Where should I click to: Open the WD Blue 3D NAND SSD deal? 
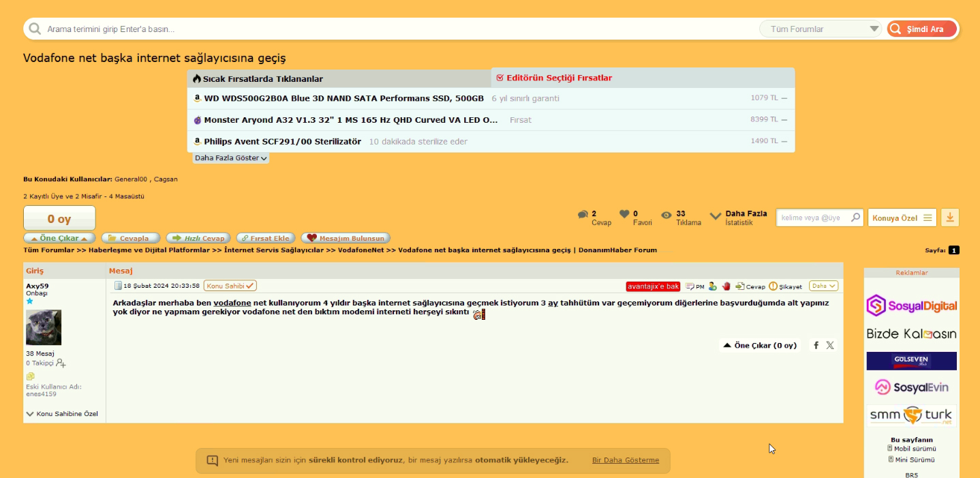pos(343,98)
